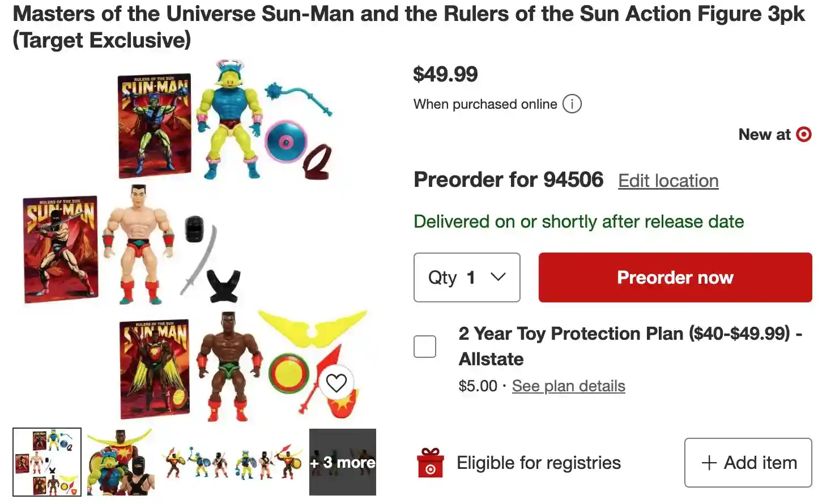Open the See plan details link

click(x=568, y=386)
